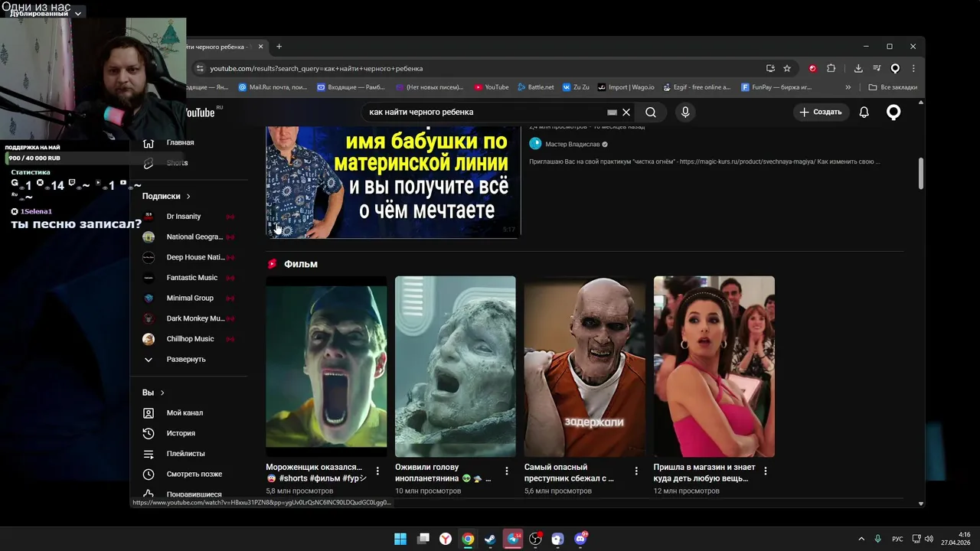Screen dimensions: 980x551
Task: Toggle the taskbar microphone tray icon
Action: (x=877, y=539)
